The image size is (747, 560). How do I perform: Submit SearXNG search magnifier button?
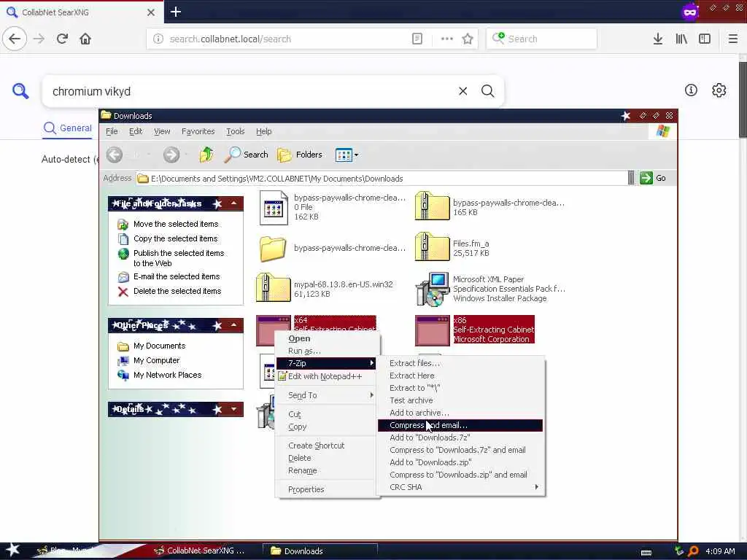(x=487, y=91)
